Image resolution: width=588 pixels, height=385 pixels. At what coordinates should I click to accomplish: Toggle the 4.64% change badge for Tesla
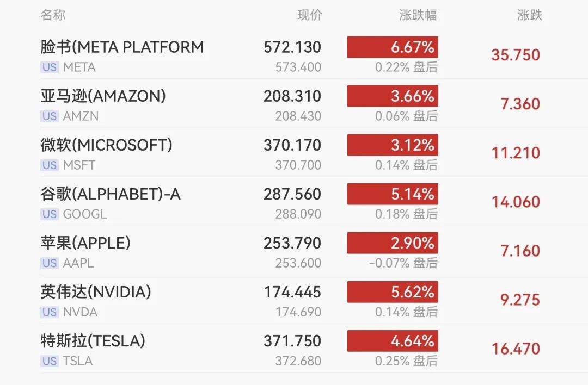coord(393,341)
